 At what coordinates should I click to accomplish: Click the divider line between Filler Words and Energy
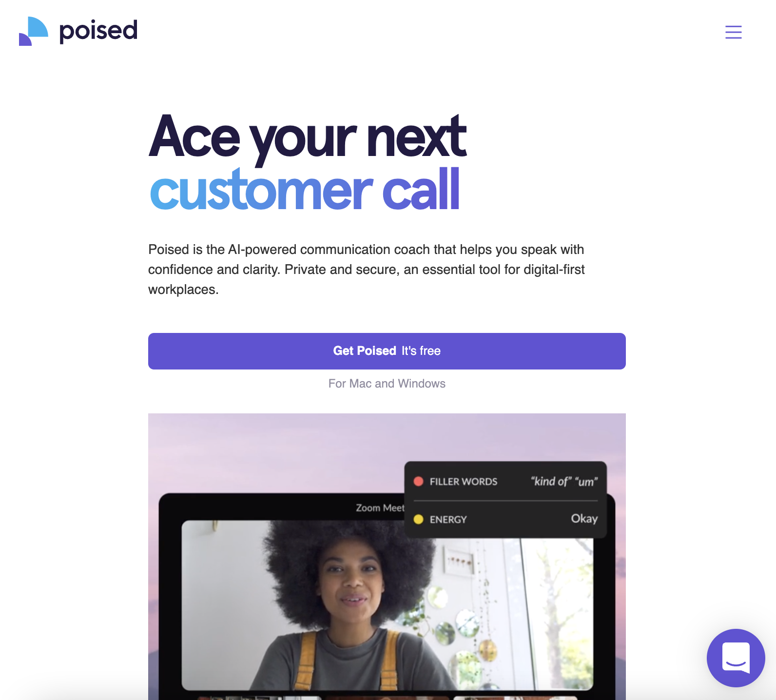505,501
